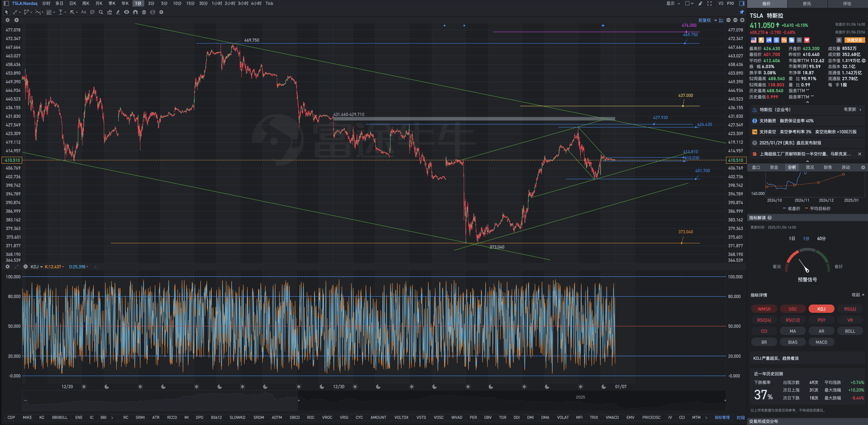Click the red heart favorite icon
Viewport: 868px width, 425px height.
coord(807,40)
